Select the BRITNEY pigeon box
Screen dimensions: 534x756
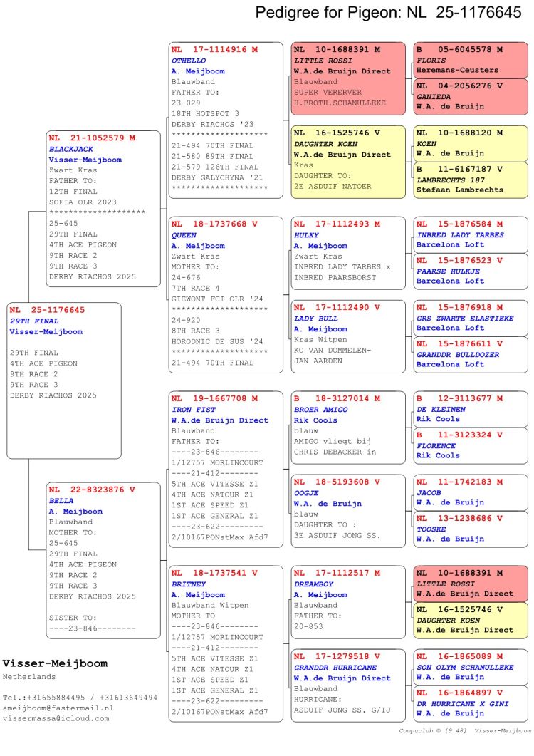[x=226, y=642]
